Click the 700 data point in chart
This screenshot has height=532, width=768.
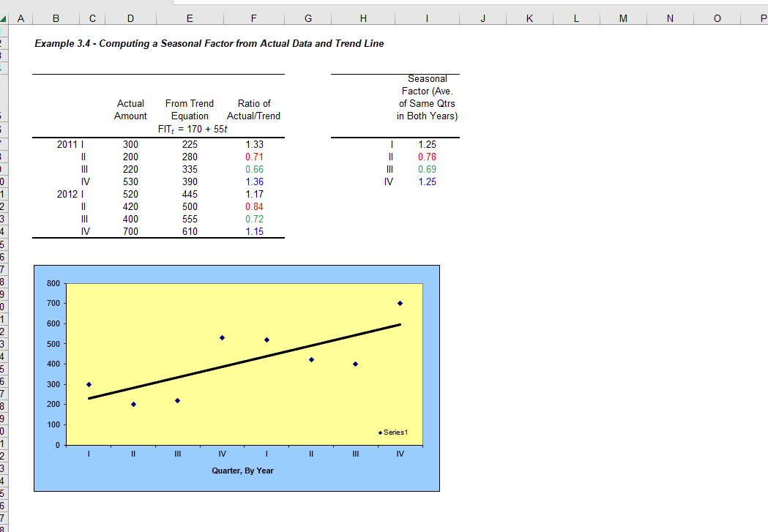pyautogui.click(x=400, y=304)
